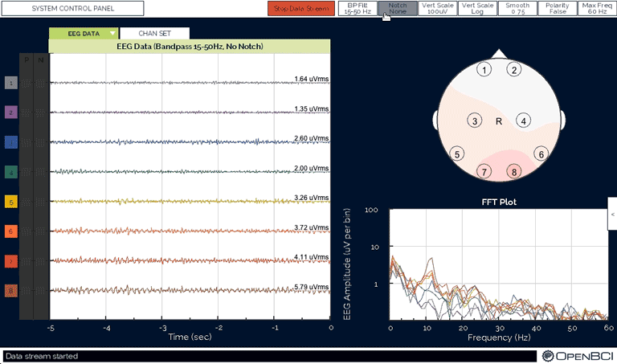The image size is (617, 364).
Task: Click the 1.35 uVrms reading
Action: 311,108
